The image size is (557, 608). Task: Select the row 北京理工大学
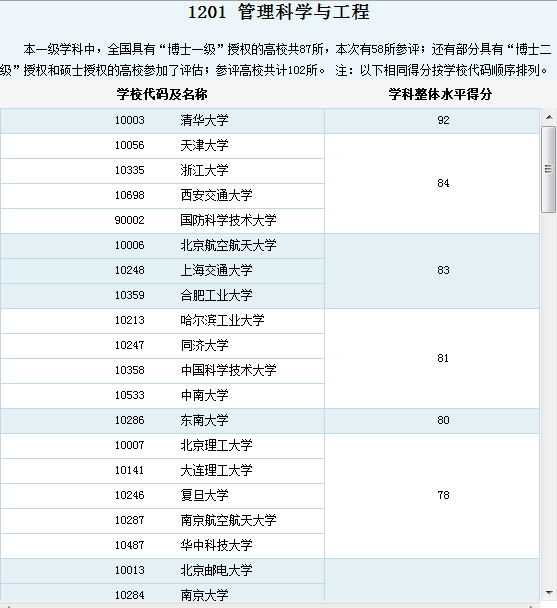(162, 446)
